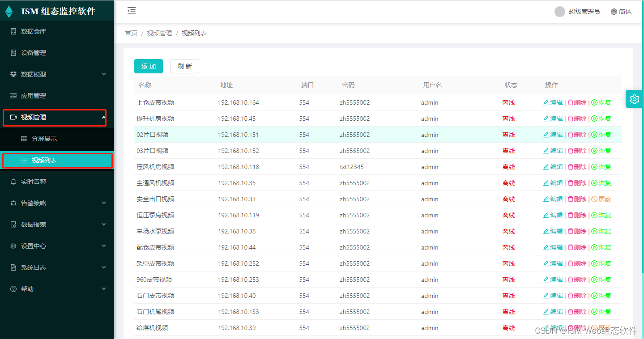Restore 提升机房视频 via 恢复

[x=601, y=119]
